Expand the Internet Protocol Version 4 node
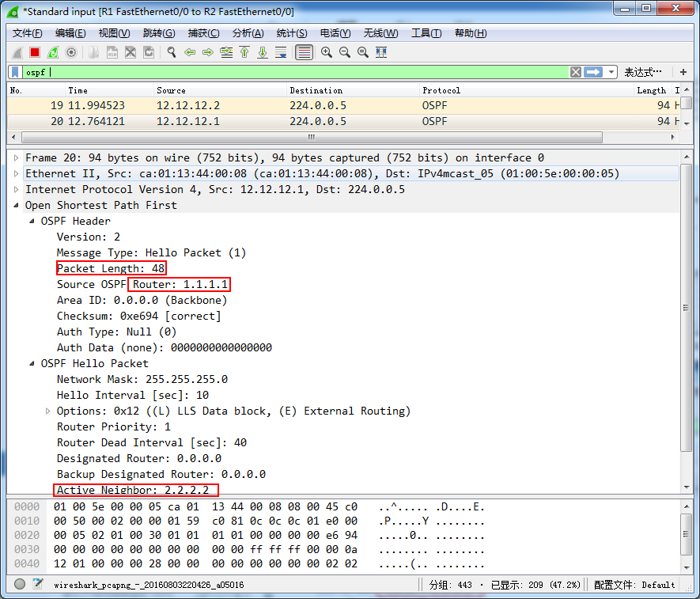Screen dimensions: 700x599 pos(16,189)
